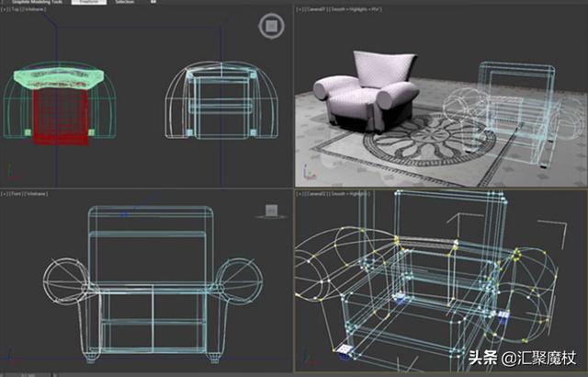588x377 pixels.
Task: Click the ribbon minimize icon beside Selection tab
Action: (x=152, y=3)
